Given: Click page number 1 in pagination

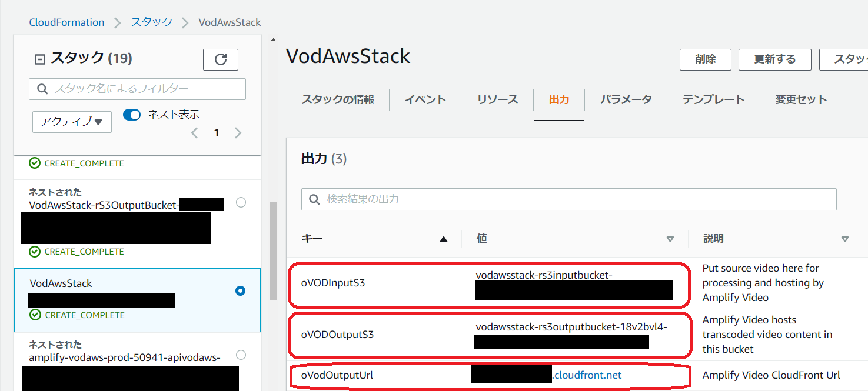Looking at the screenshot, I should tap(217, 133).
